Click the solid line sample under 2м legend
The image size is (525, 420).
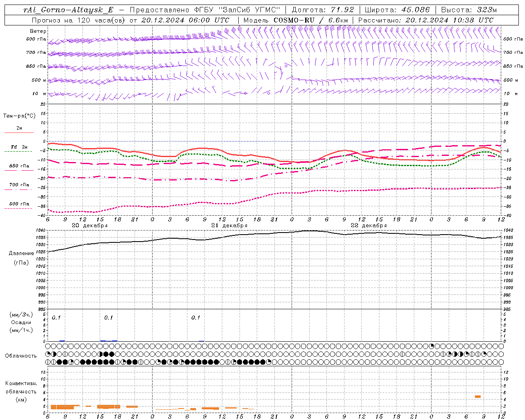coord(19,132)
